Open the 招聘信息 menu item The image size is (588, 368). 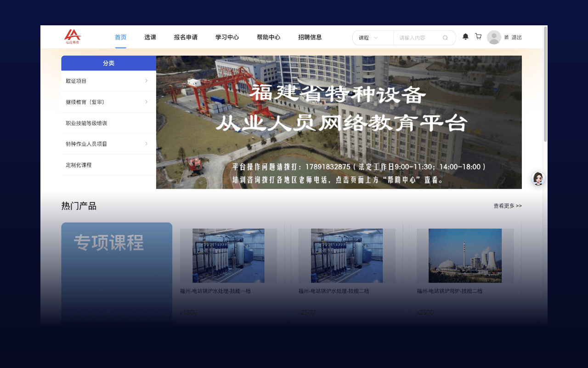[310, 37]
